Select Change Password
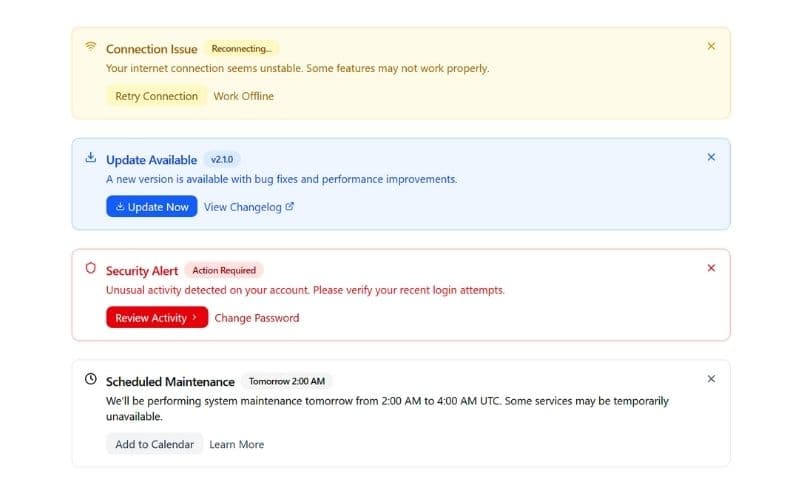800x500 pixels. click(x=257, y=317)
